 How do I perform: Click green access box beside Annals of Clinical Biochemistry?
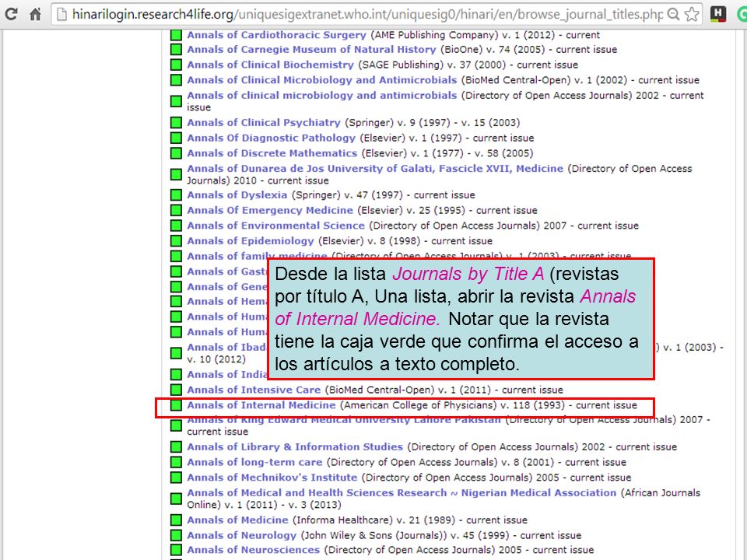coord(177,65)
